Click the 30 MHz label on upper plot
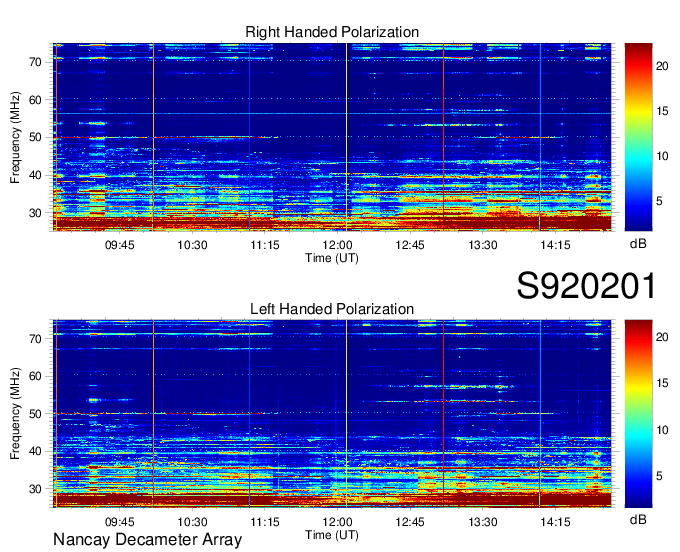The image size is (680, 552). click(x=36, y=213)
